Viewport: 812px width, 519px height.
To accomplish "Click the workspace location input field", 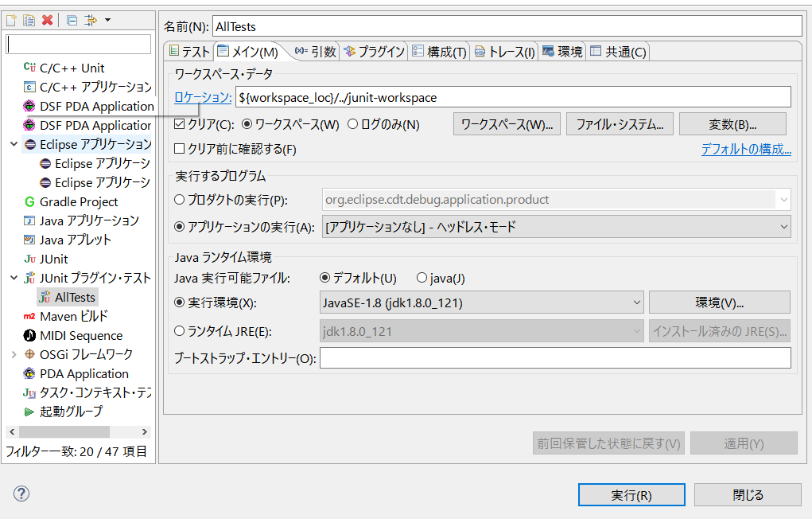I will coord(513,97).
